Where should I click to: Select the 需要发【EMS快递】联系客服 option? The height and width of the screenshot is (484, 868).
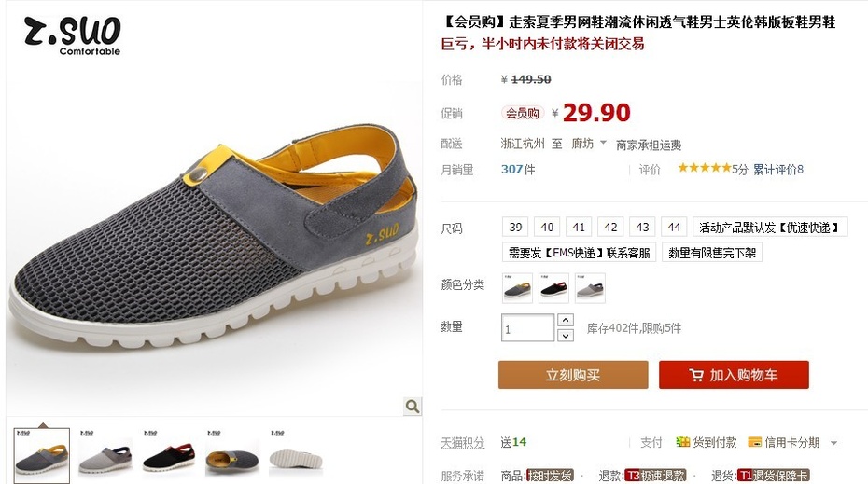[579, 253]
